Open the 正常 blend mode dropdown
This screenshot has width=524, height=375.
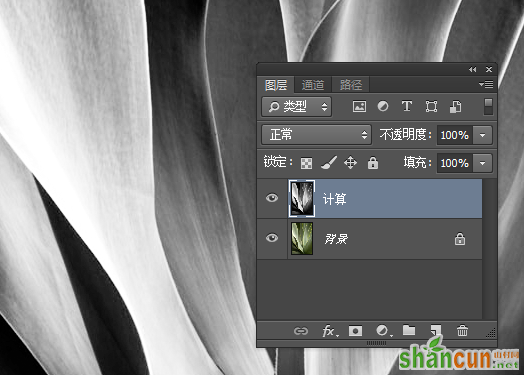(x=316, y=135)
